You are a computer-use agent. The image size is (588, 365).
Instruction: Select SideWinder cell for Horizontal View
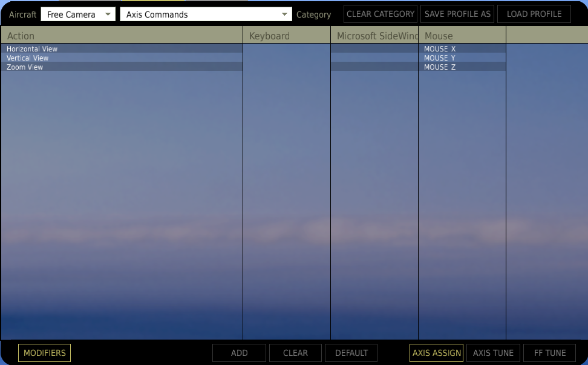coord(374,49)
